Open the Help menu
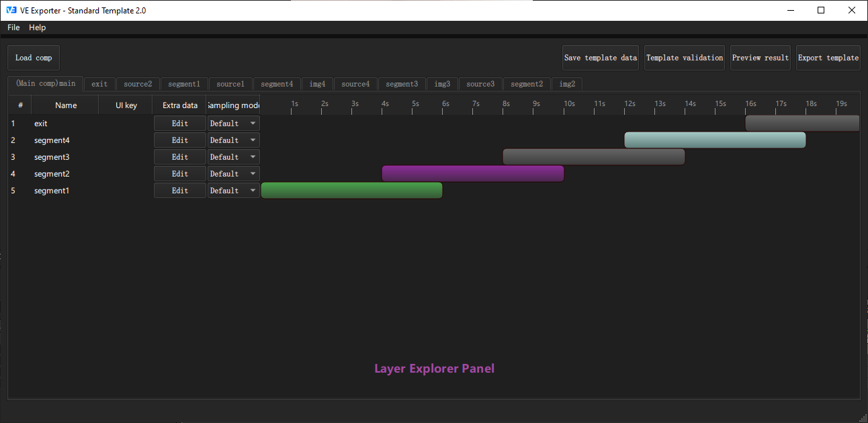Viewport: 868px width, 423px height. click(38, 28)
